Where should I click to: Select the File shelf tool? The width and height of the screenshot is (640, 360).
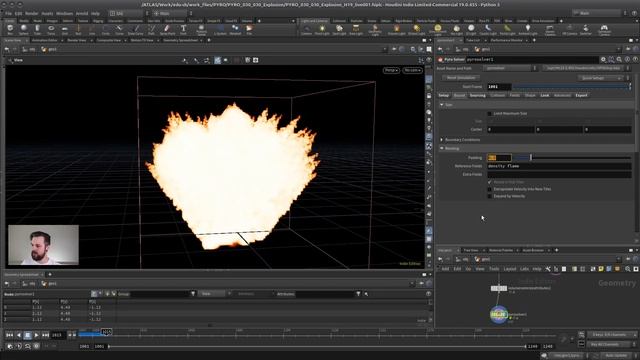(249, 29)
